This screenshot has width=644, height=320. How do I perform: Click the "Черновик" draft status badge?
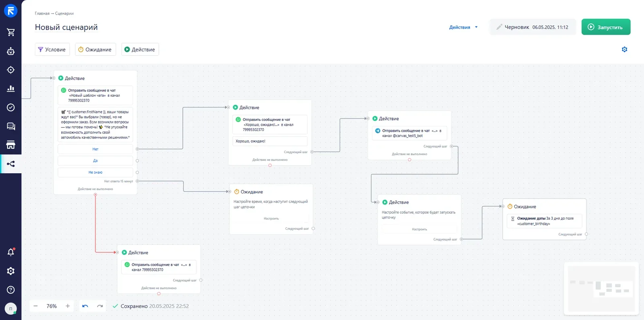click(533, 27)
